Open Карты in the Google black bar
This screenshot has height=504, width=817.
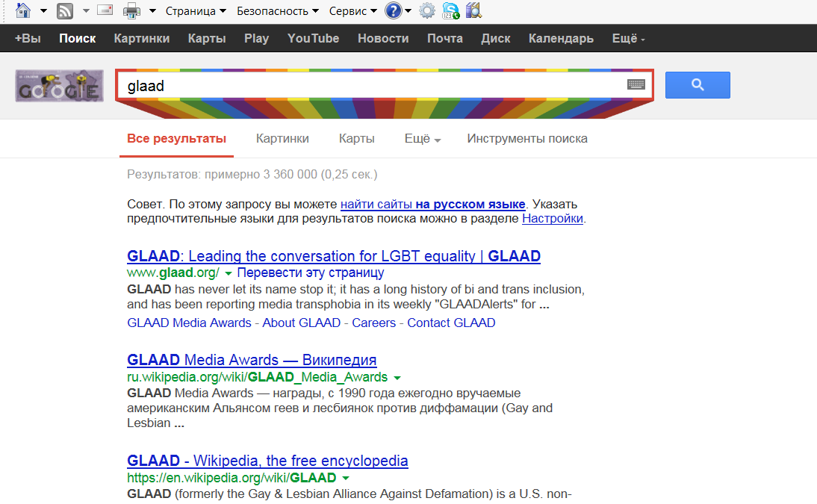[207, 39]
